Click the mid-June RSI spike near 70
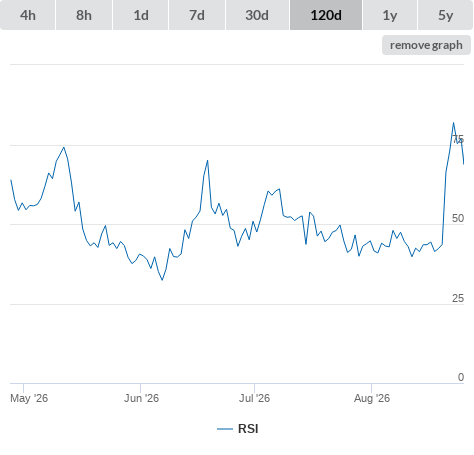The height and width of the screenshot is (455, 474). point(207,161)
